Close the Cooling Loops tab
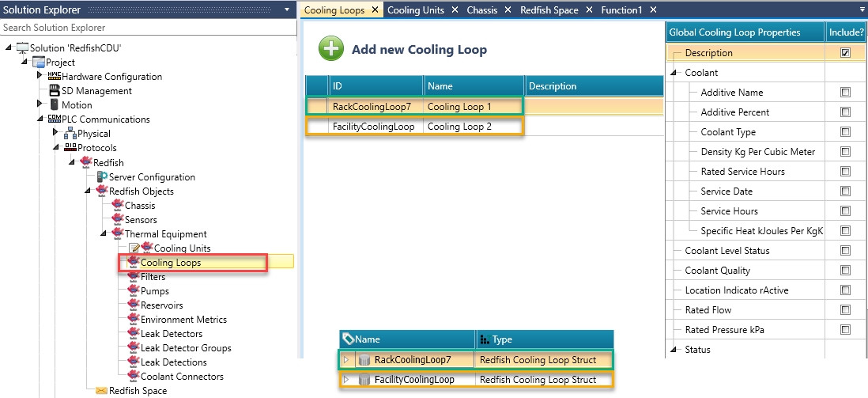Viewport: 868px width, 398px height. [x=375, y=10]
